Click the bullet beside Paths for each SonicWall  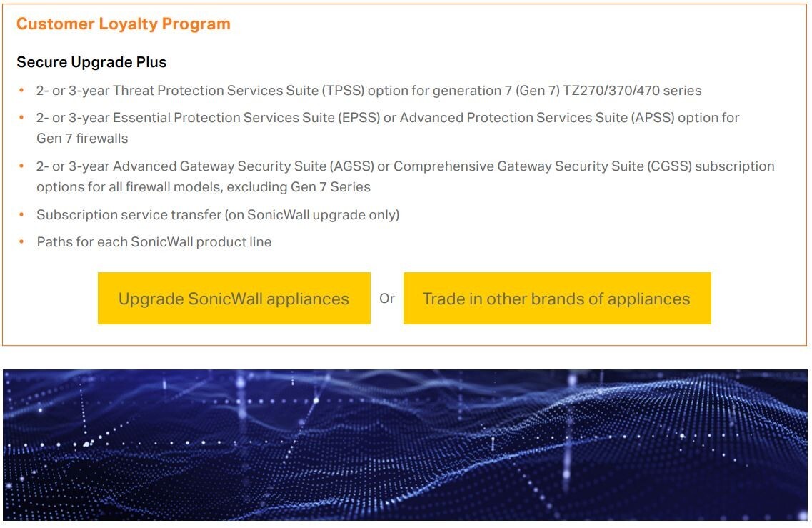point(21,242)
